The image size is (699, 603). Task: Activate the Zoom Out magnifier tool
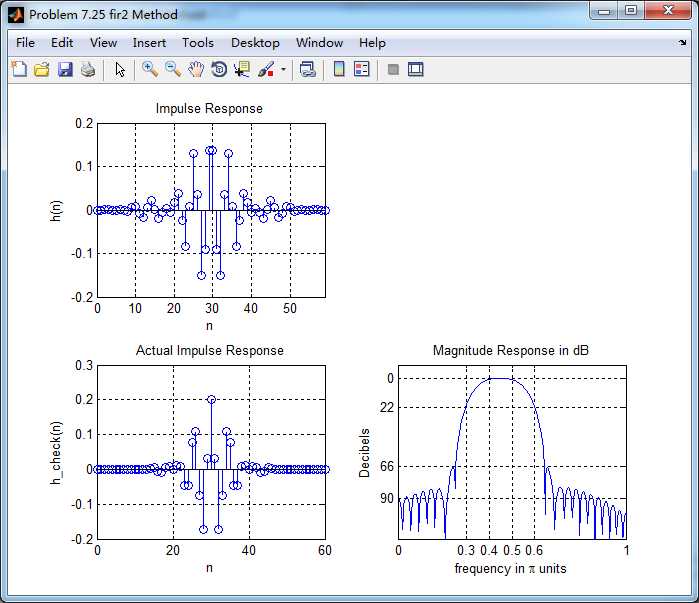[173, 70]
